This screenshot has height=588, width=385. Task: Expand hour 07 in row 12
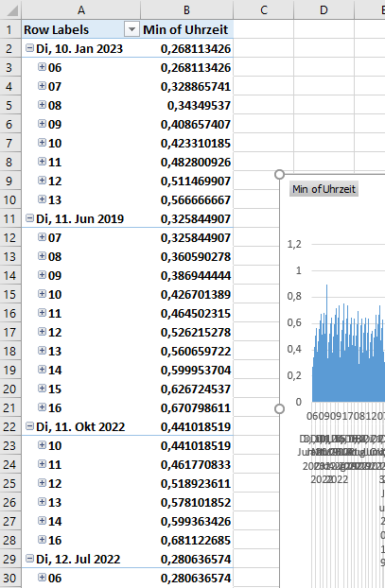tap(42, 237)
